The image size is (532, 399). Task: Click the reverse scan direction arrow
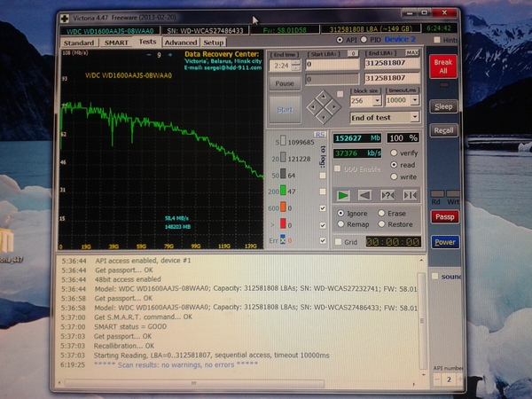click(364, 195)
